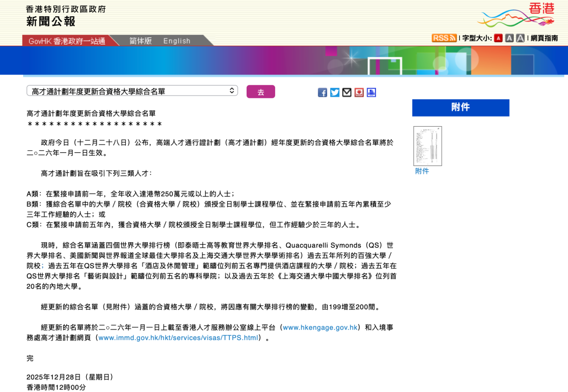Share the press release on Twitter
Viewport: 568px width, 392px height.
point(334,92)
